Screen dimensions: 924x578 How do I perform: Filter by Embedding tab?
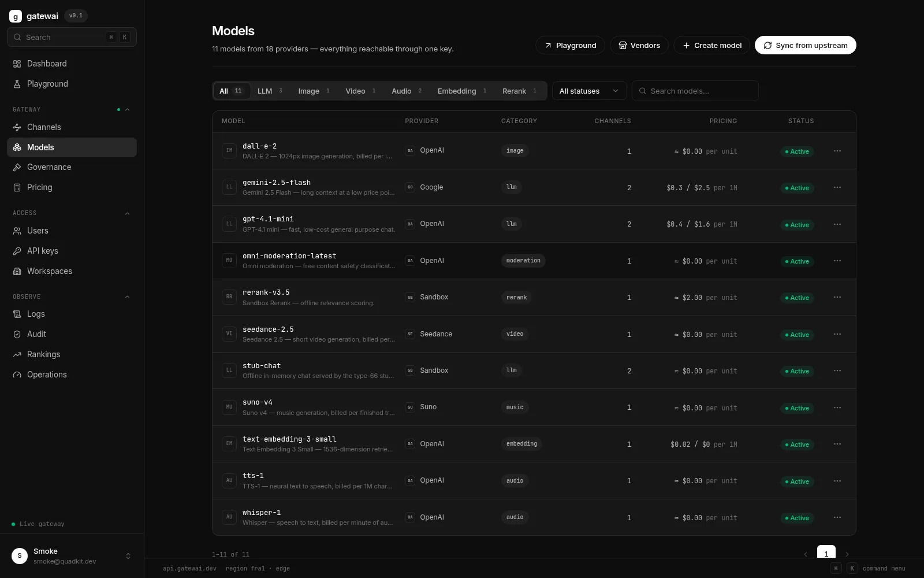(462, 91)
